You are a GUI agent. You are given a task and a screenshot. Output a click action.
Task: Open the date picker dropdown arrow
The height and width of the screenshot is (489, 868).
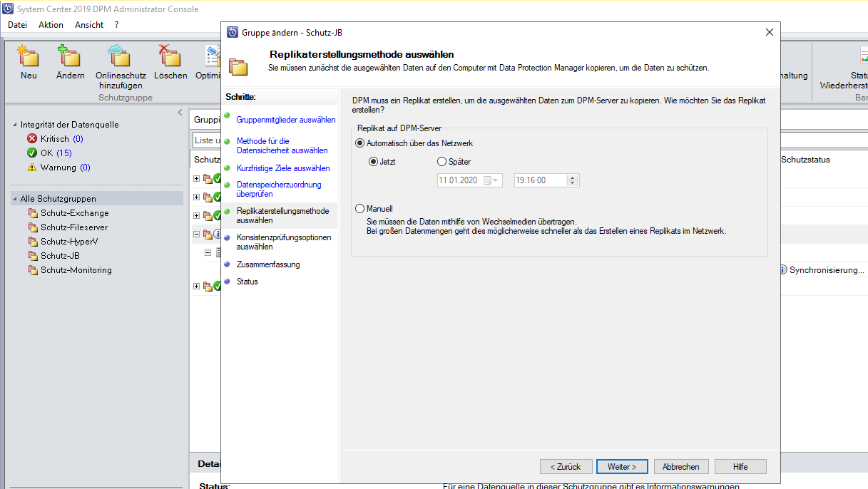[x=497, y=181]
